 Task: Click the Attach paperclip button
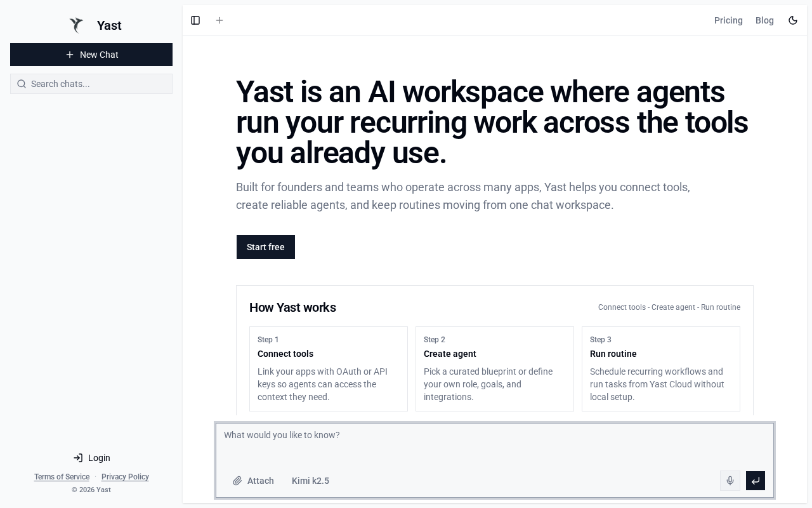click(x=253, y=481)
